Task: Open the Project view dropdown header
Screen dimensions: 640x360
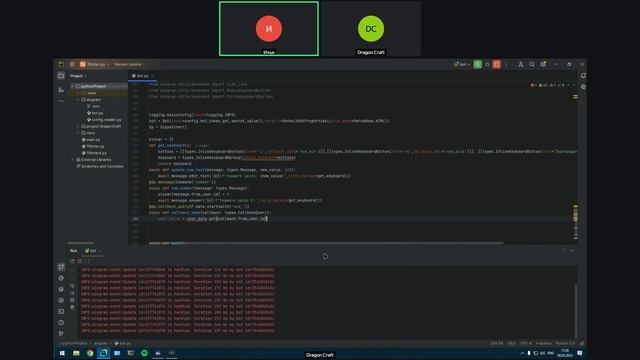Action: [78, 76]
